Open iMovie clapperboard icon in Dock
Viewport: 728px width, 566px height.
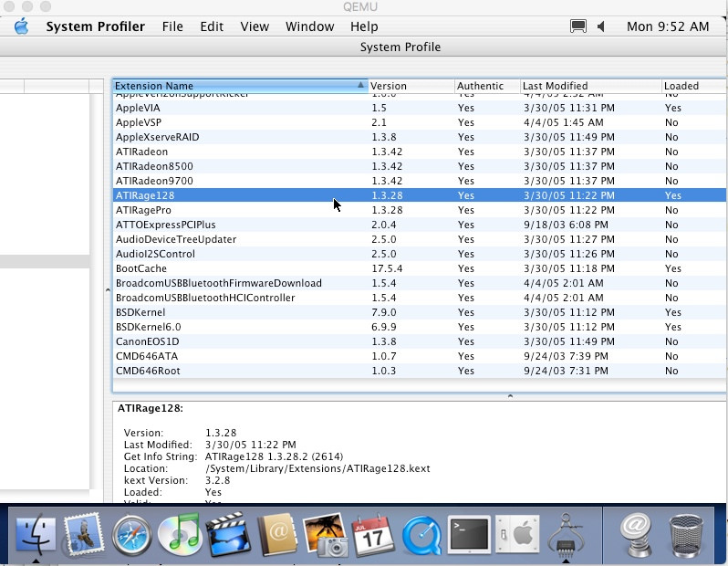(x=228, y=534)
